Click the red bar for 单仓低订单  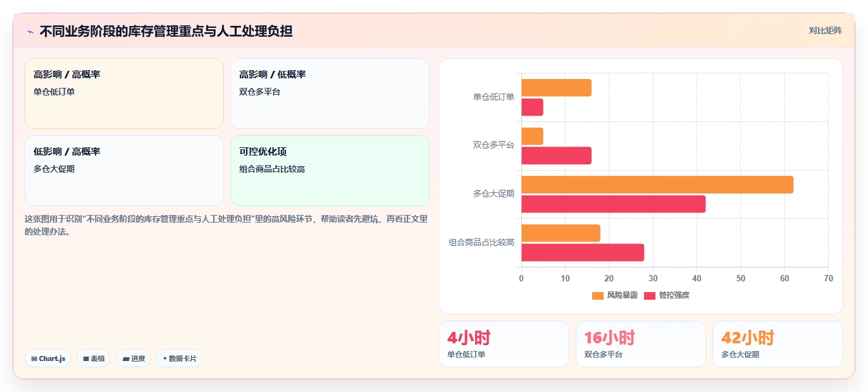532,107
